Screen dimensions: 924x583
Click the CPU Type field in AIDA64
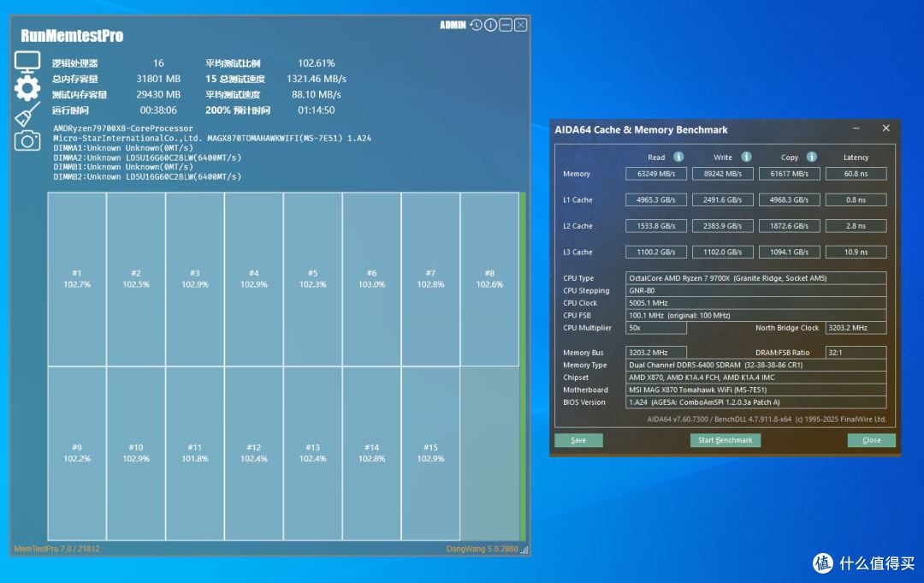click(x=756, y=278)
